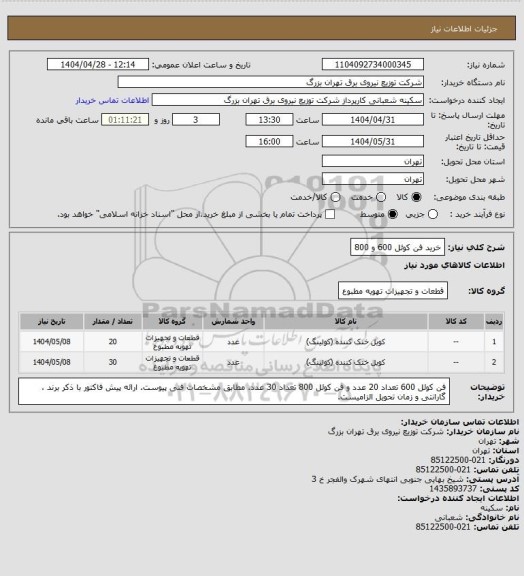Click the buyer notes text box

click(x=234, y=392)
